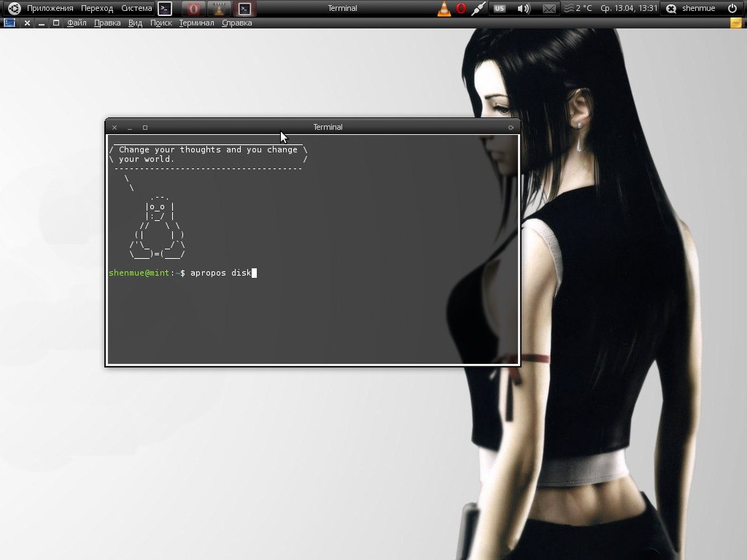Click the round button at the right of the Terminal title bar
This screenshot has height=560, width=747.
coord(511,128)
